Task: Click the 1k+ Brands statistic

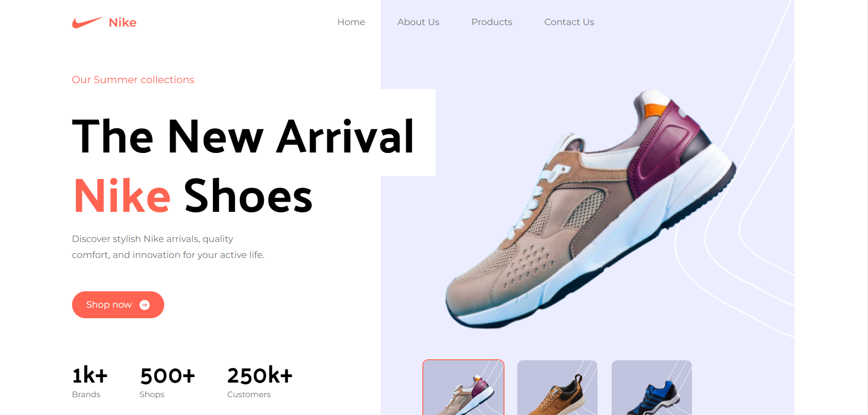Action: point(90,382)
